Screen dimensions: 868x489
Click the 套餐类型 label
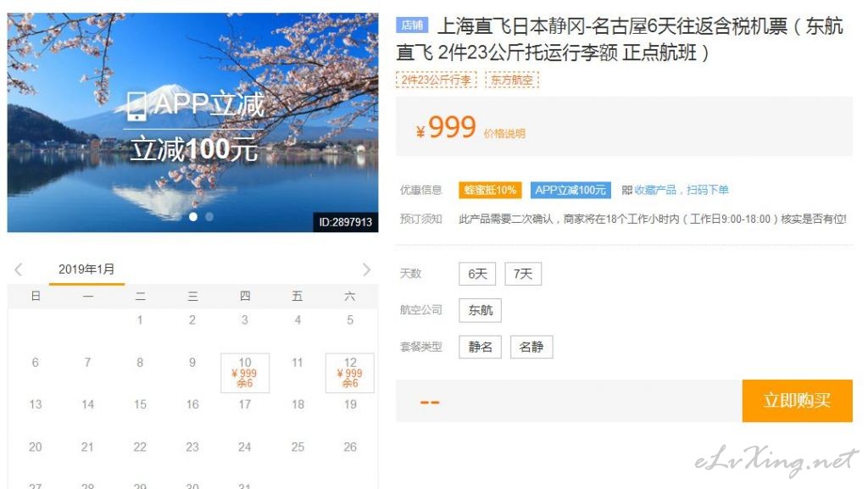click(x=420, y=347)
